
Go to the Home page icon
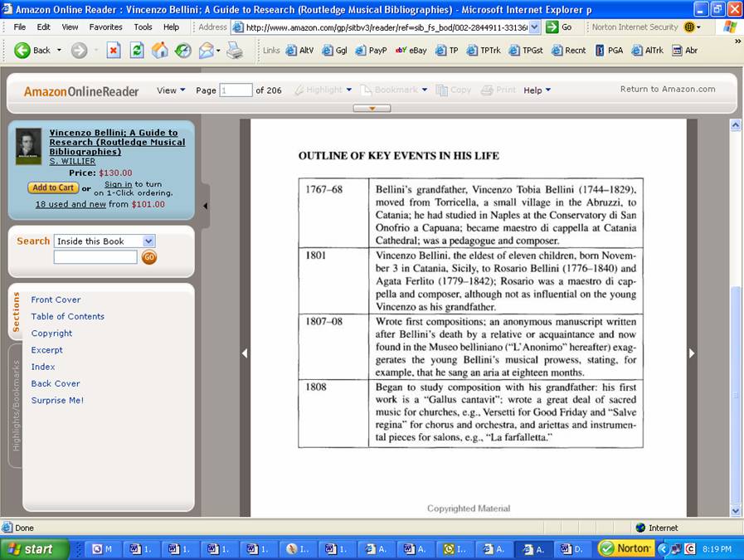[x=159, y=51]
